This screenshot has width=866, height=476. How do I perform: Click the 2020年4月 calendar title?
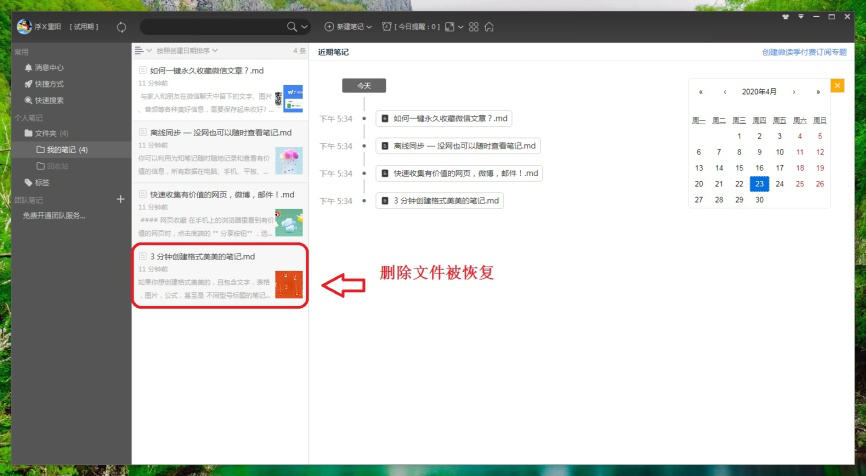[x=759, y=92]
